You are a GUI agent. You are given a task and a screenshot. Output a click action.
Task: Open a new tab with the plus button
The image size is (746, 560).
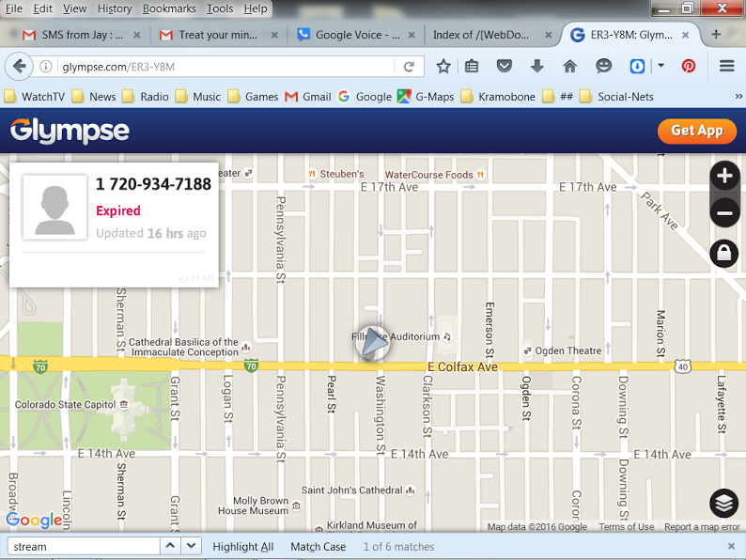(716, 34)
